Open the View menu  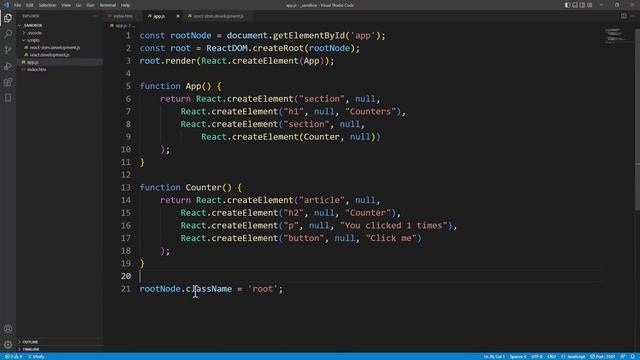(66, 5)
